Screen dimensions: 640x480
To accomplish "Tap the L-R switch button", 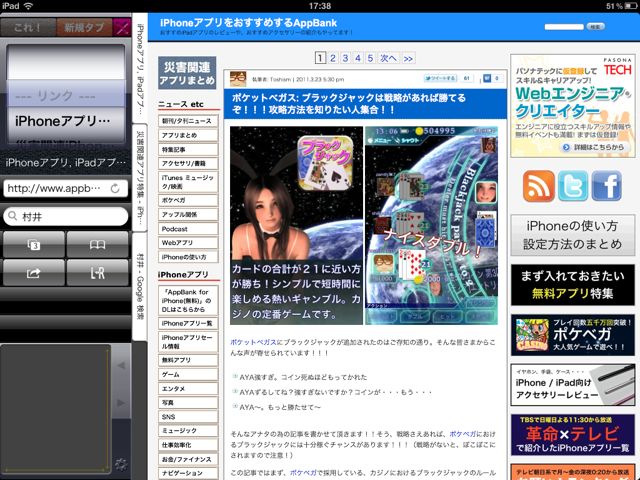I will click(98, 273).
